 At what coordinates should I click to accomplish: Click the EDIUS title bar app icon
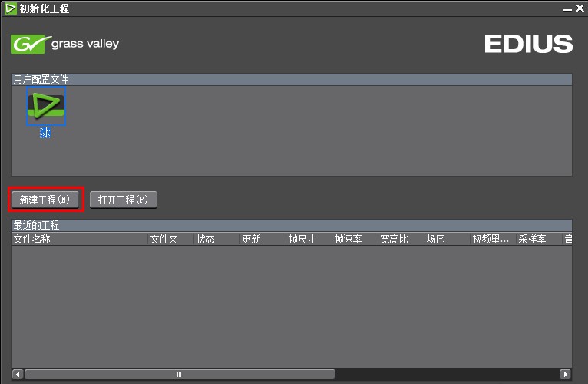(x=11, y=8)
